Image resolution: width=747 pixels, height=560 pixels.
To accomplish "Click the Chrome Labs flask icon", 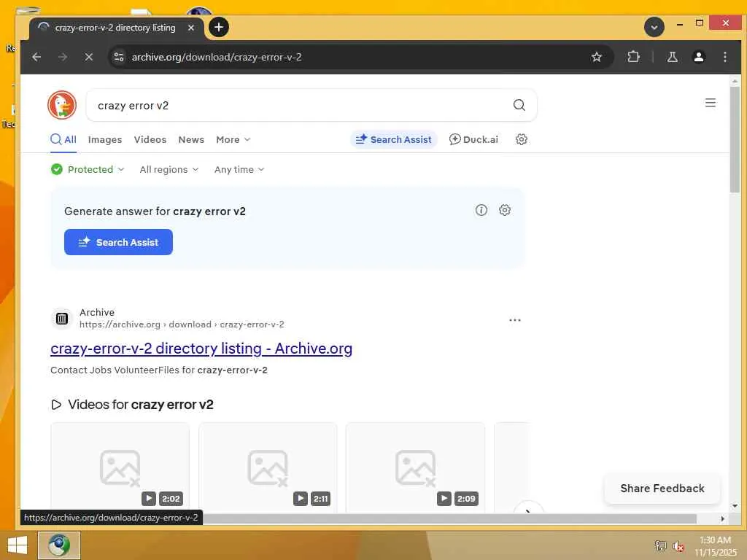I will pyautogui.click(x=672, y=57).
